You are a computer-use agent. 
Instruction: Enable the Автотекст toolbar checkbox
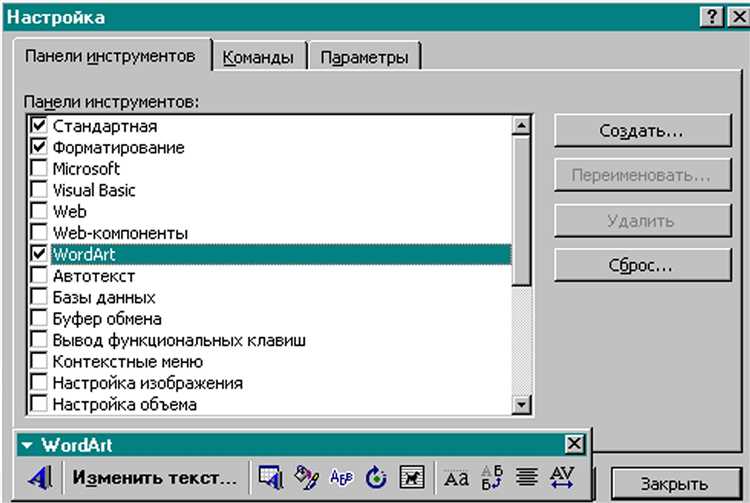click(x=38, y=275)
